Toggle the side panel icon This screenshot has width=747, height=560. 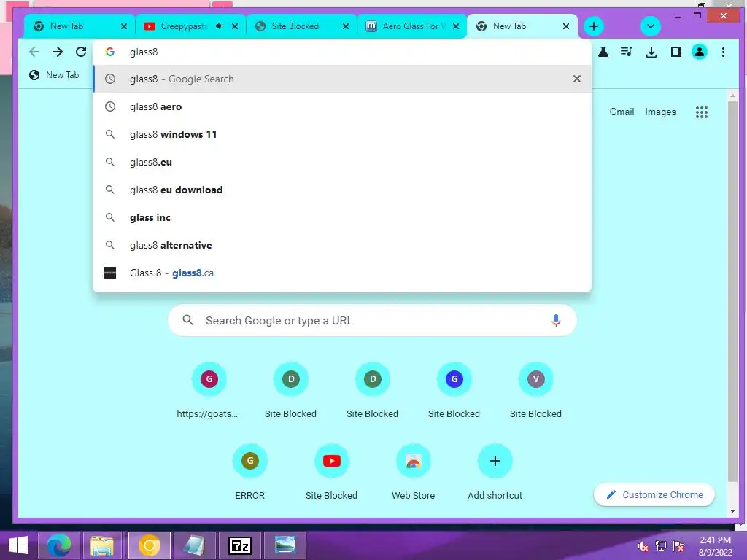[676, 52]
